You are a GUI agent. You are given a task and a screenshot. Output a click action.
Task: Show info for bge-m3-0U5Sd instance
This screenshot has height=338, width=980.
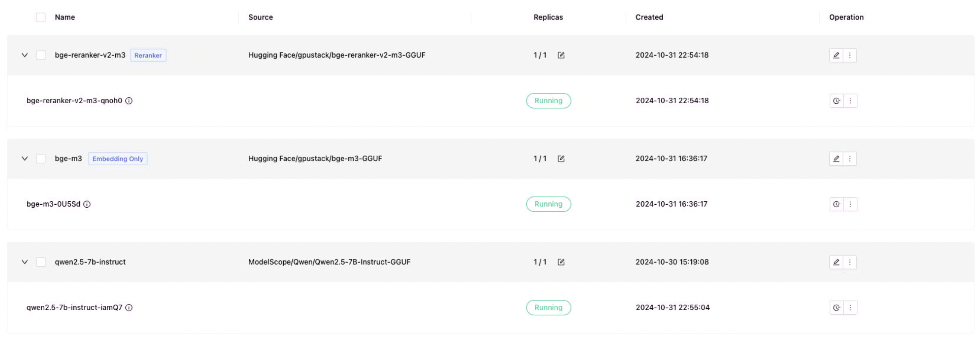[x=87, y=204]
